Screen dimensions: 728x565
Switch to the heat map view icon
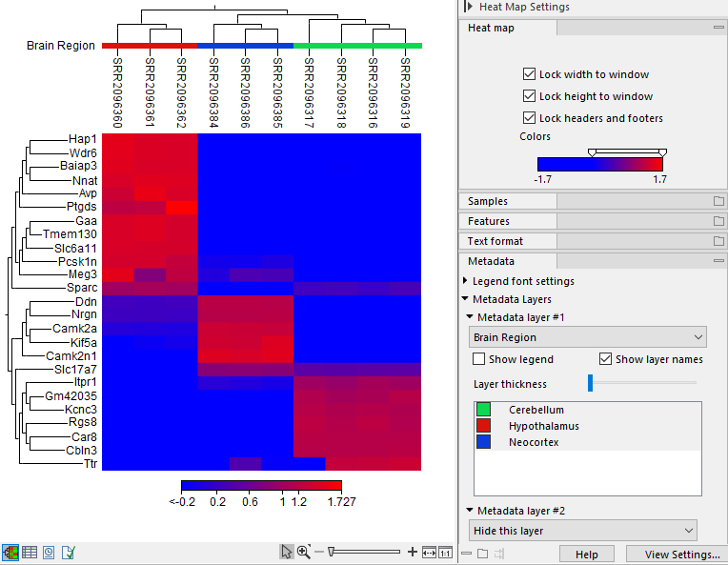(x=11, y=552)
